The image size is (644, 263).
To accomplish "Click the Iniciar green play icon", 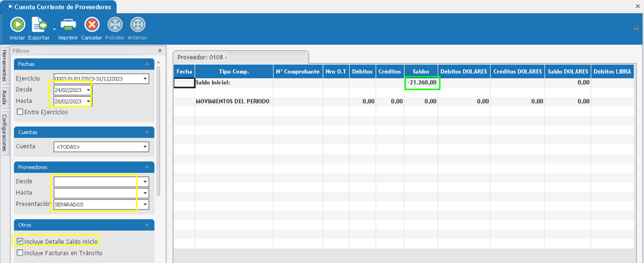I will pos(17,25).
